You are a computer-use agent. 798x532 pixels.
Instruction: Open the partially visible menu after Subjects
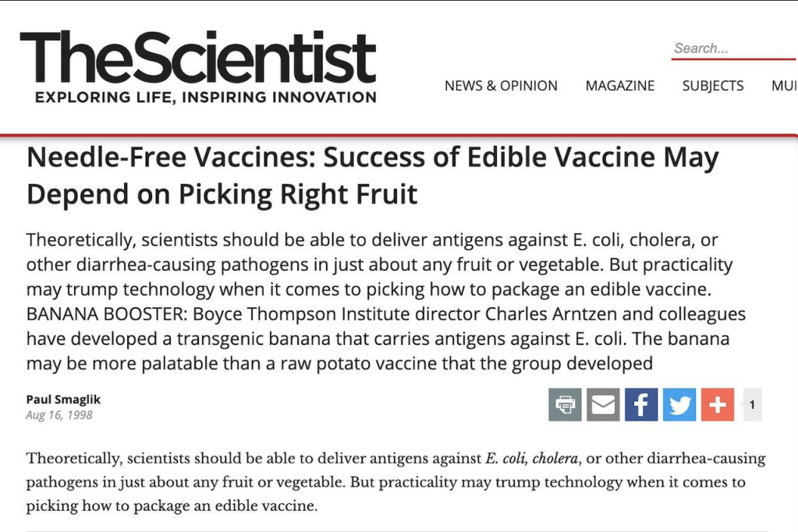(784, 86)
